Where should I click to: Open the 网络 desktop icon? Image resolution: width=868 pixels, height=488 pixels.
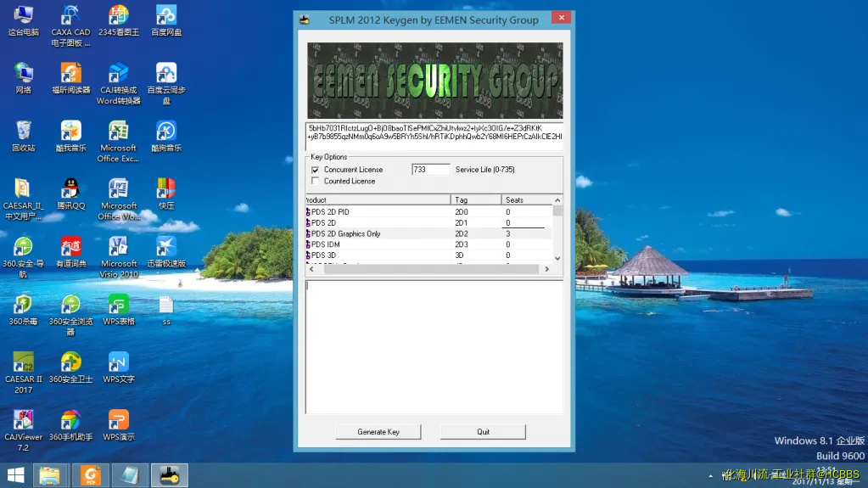[23, 78]
